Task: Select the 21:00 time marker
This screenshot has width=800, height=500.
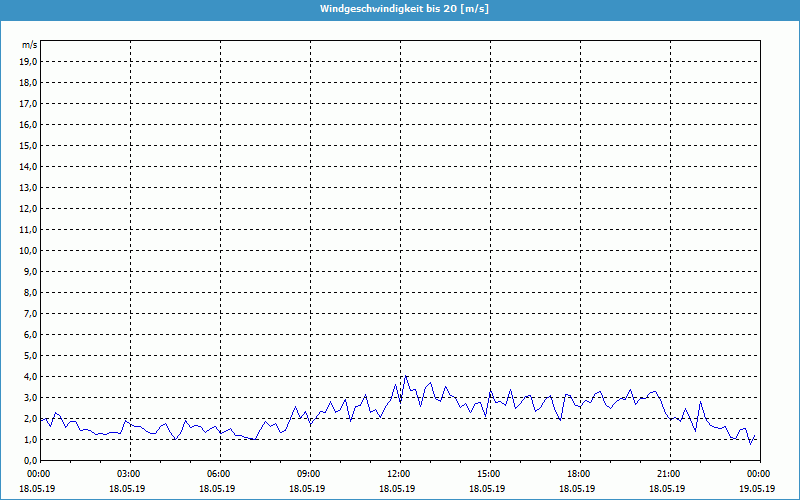Action: coord(668,474)
